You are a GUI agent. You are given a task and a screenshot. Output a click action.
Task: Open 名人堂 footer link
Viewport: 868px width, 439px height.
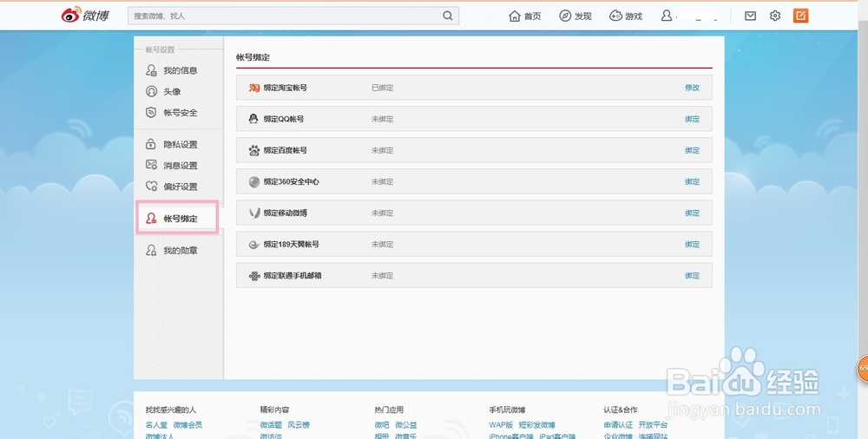[156, 425]
